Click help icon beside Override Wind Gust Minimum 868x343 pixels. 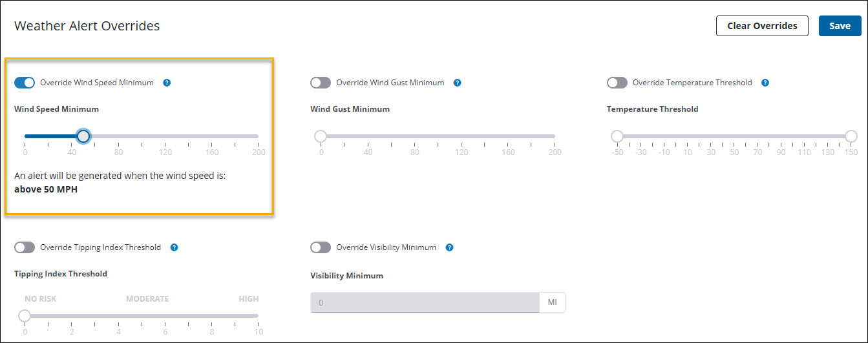coord(457,83)
